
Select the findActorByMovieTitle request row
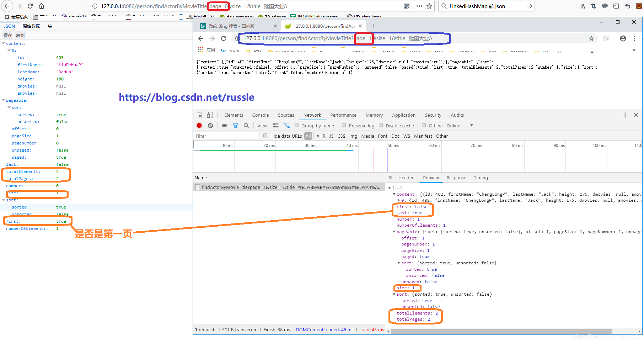(x=289, y=187)
